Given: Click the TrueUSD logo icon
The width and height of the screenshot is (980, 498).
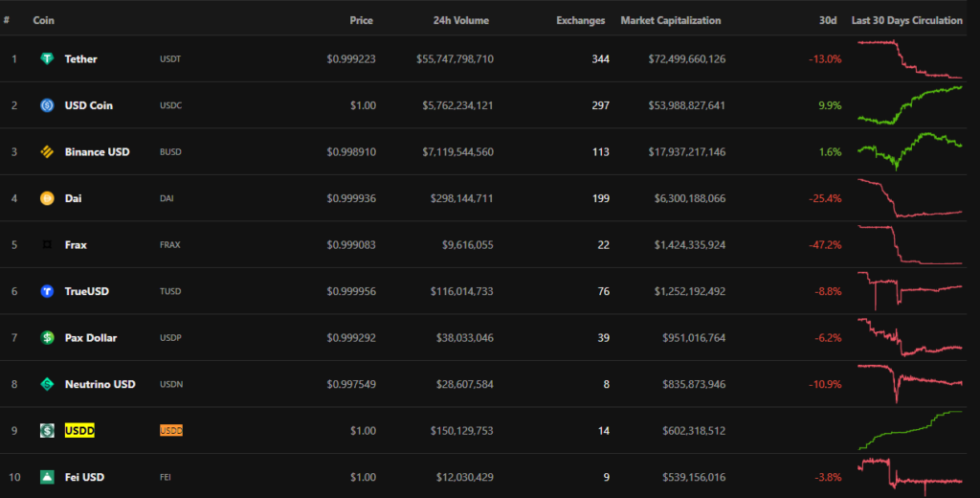Looking at the screenshot, I should pos(46,291).
